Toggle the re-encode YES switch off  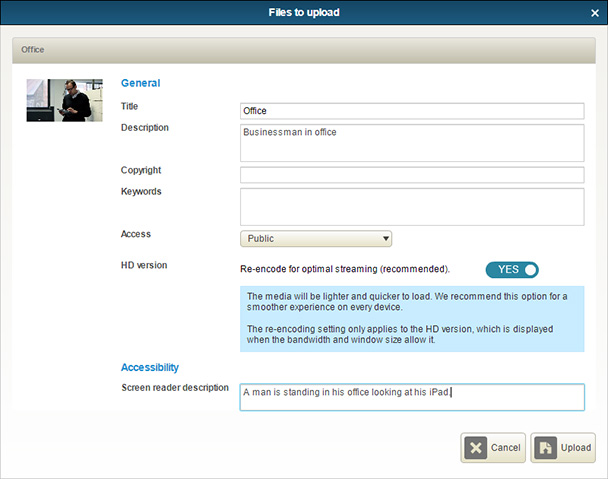point(512,269)
